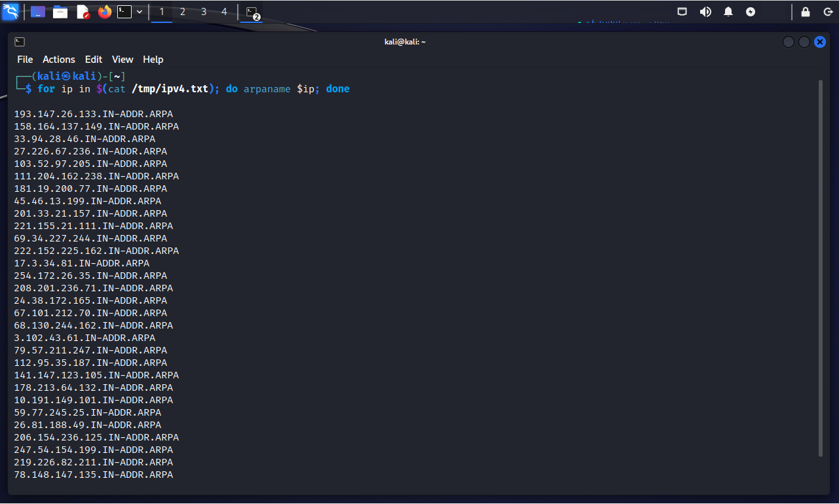Open the file manager from the panel
Screen dimensions: 839x504
click(60, 12)
